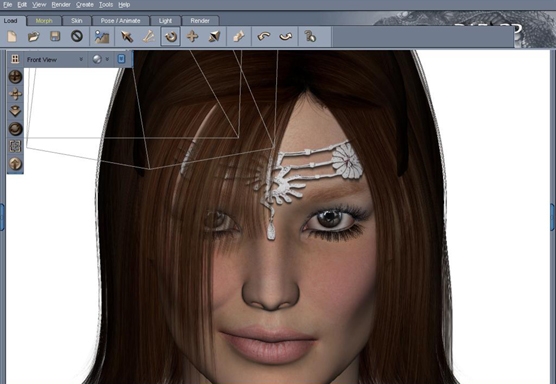The image size is (556, 384).
Task: Switch to the Morph tab
Action: pos(44,21)
